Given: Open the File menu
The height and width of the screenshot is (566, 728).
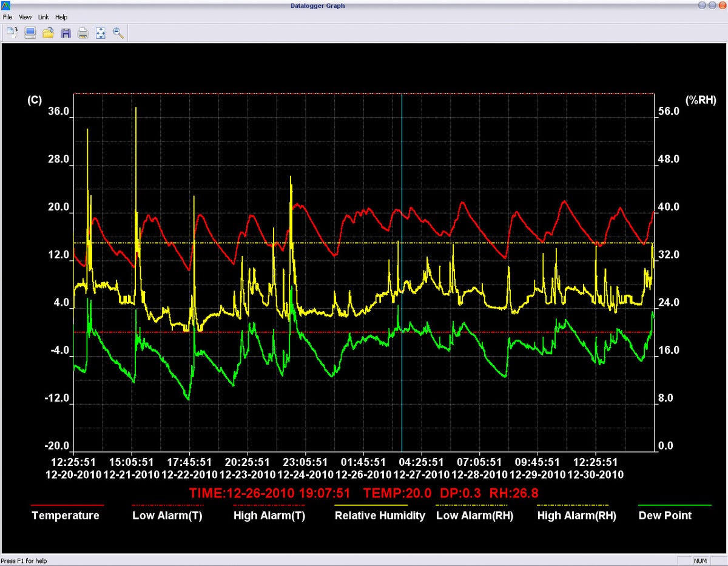Looking at the screenshot, I should (7, 17).
